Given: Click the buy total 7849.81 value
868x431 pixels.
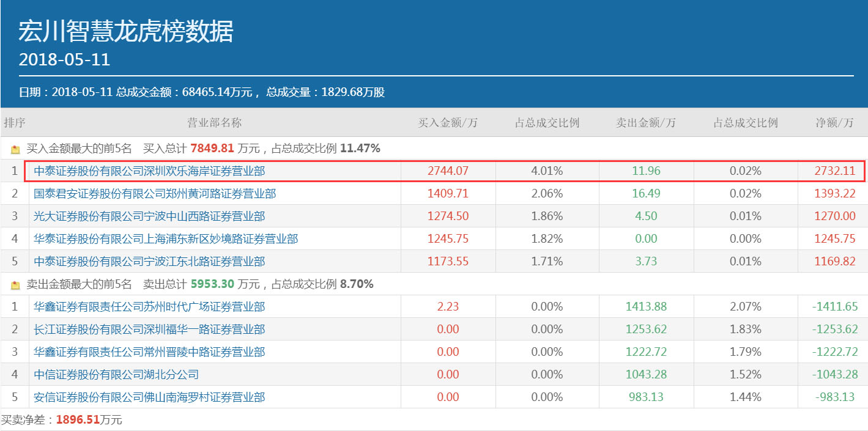Looking at the screenshot, I should click(212, 149).
